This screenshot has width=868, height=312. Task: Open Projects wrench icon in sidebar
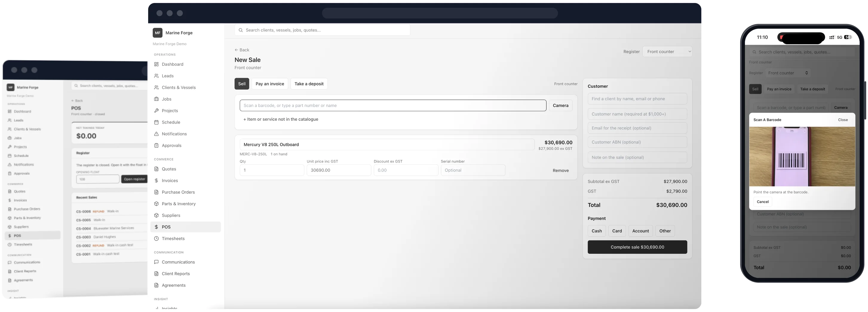(x=156, y=111)
